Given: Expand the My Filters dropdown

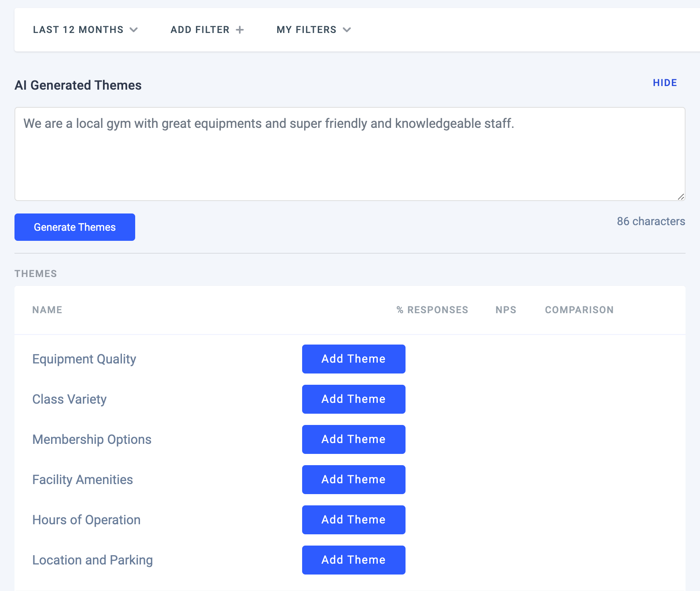Looking at the screenshot, I should tap(314, 30).
